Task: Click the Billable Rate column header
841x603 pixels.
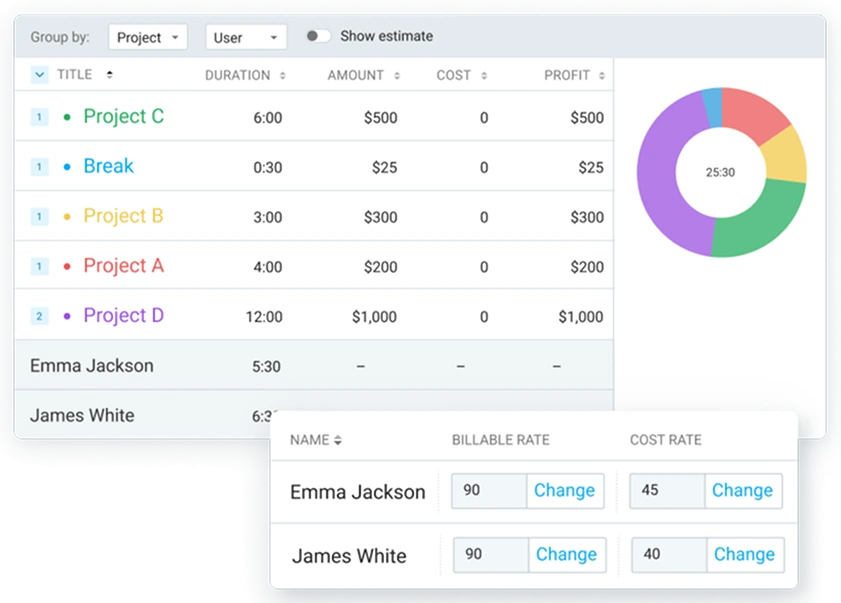Action: (x=500, y=440)
